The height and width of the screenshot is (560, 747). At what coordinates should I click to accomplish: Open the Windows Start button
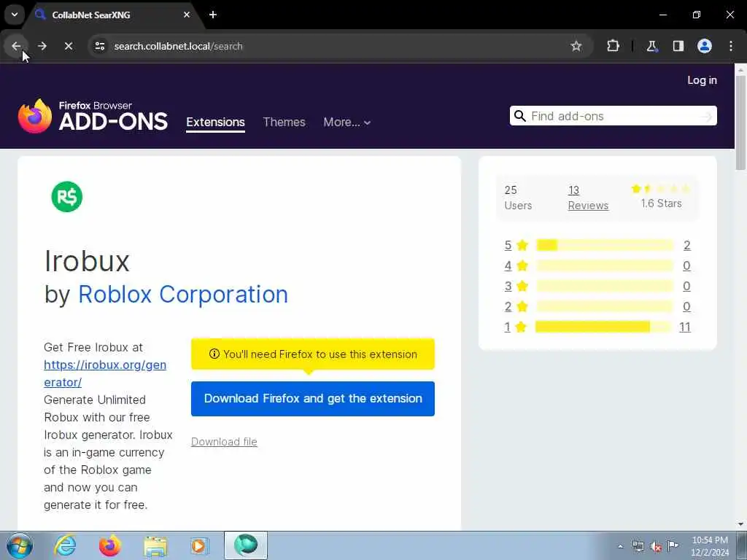pos(20,545)
